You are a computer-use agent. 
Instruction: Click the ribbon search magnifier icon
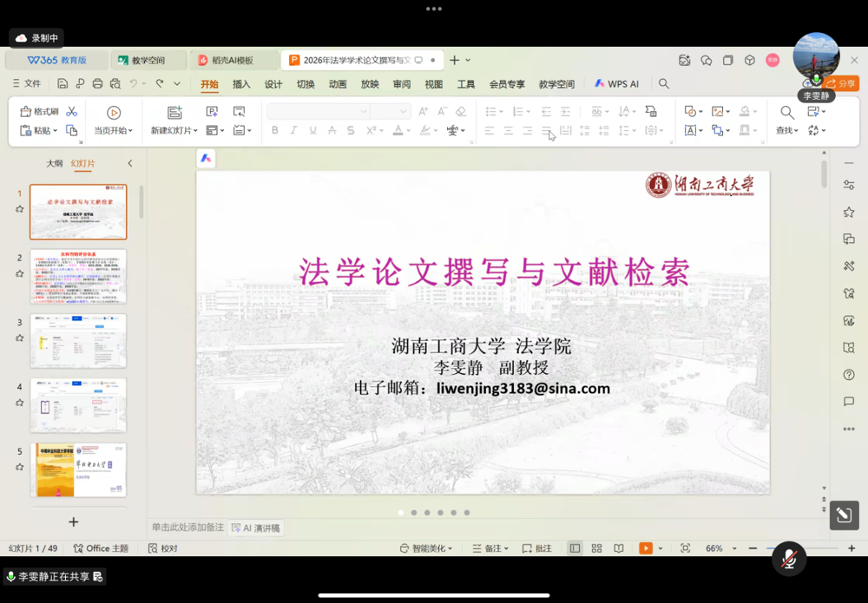pyautogui.click(x=664, y=83)
